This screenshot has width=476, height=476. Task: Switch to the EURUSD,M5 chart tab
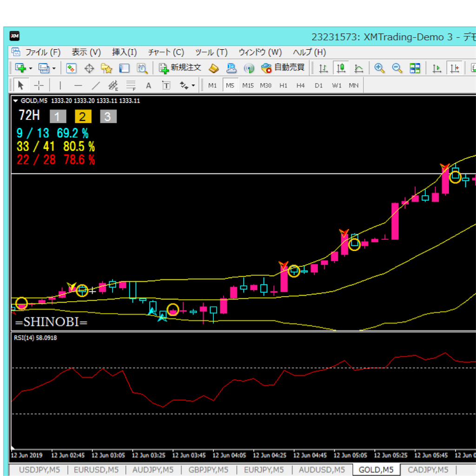point(96,469)
